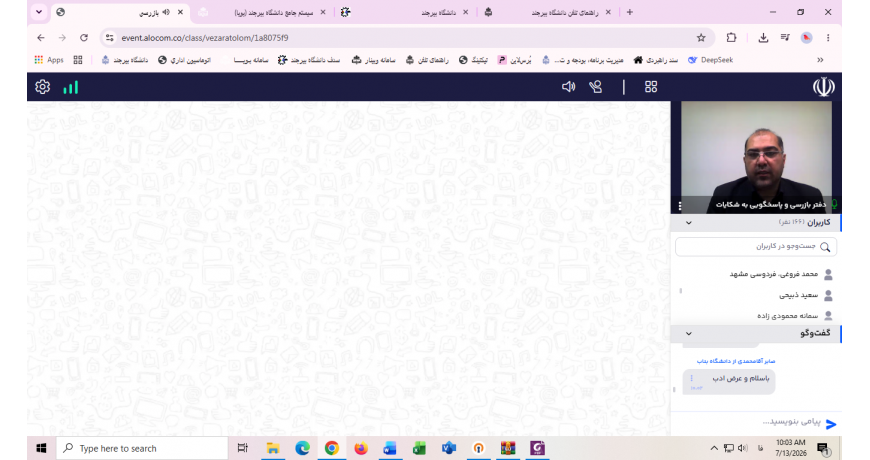Click the magnifier icon in user search
This screenshot has height=460, width=870.
[825, 247]
